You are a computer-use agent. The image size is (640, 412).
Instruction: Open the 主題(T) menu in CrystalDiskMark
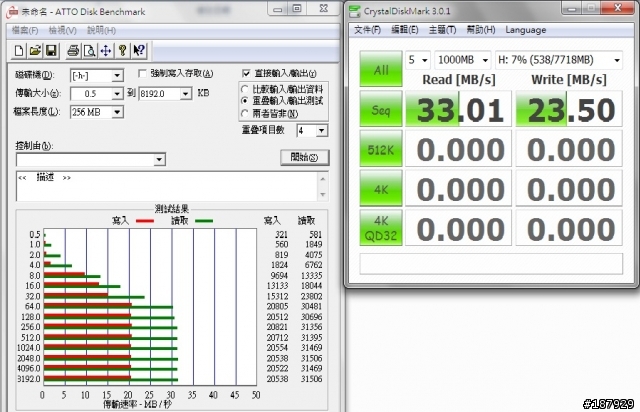442,30
